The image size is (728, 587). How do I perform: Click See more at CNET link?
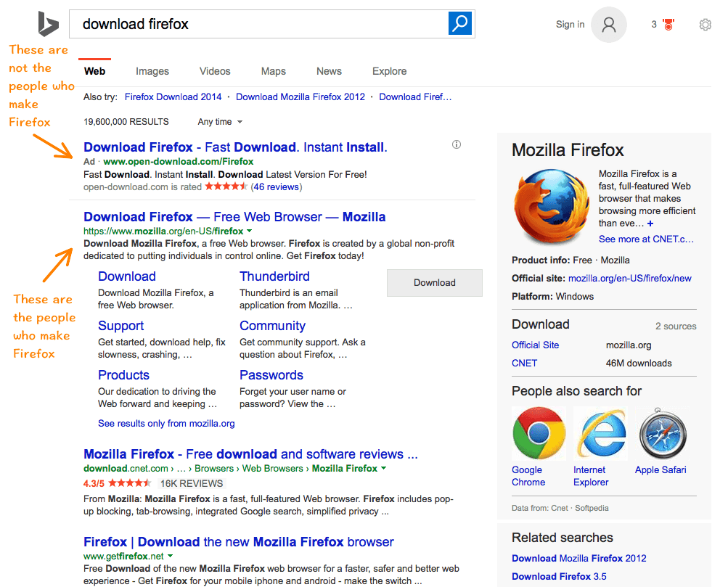[646, 239]
